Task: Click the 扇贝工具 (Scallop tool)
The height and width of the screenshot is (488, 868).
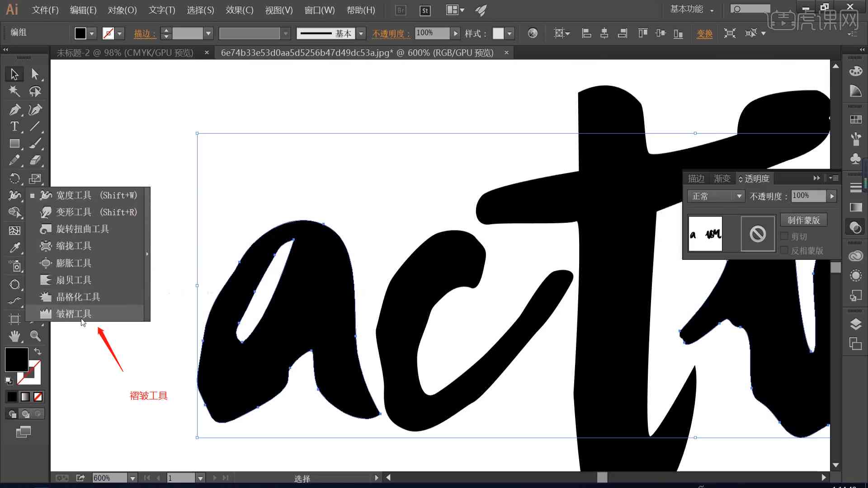Action: [73, 279]
